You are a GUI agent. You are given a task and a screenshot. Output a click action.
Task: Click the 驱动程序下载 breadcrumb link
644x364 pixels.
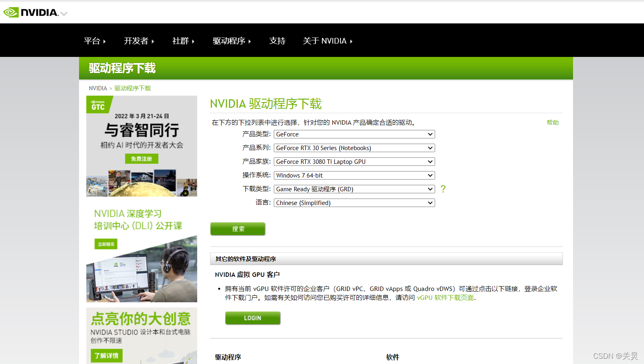tap(133, 88)
